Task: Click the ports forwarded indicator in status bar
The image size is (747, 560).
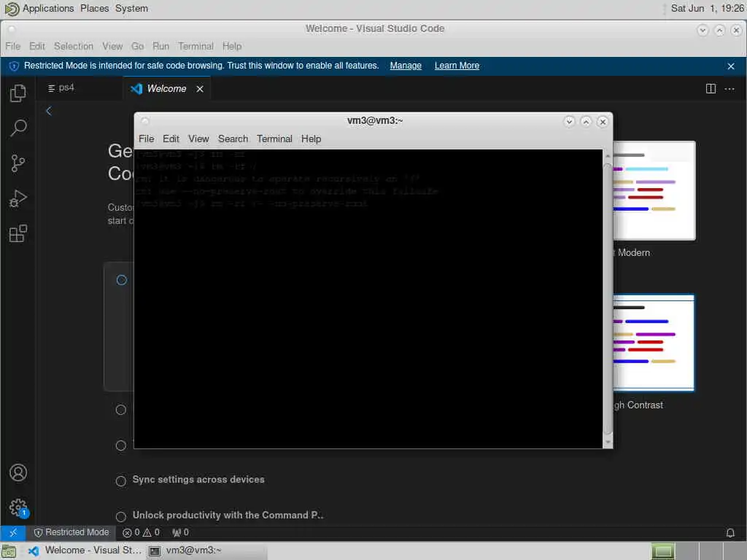Action: click(x=180, y=532)
